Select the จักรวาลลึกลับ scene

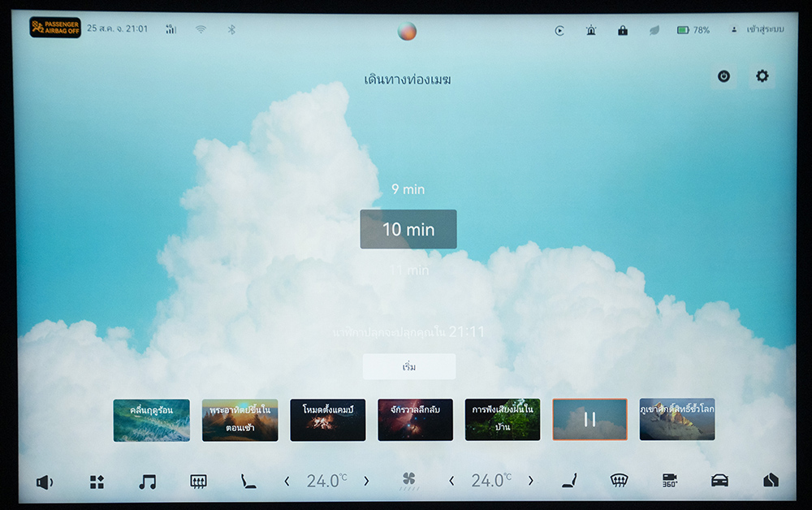coord(415,420)
